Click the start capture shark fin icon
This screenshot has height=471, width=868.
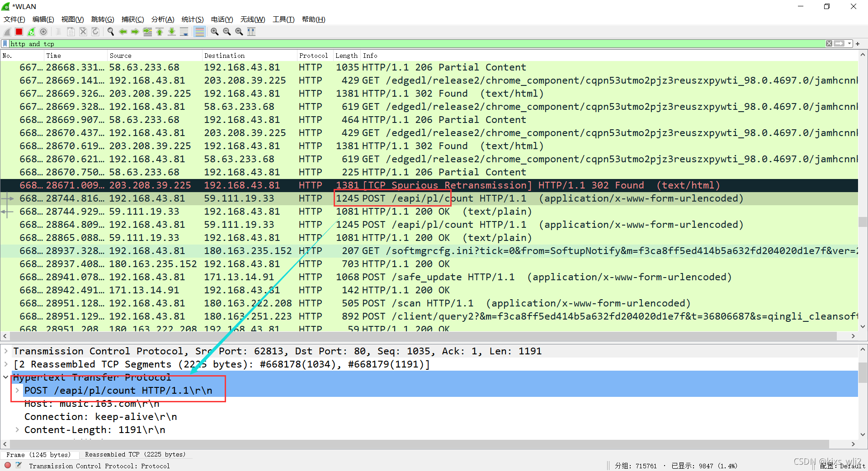coord(7,32)
